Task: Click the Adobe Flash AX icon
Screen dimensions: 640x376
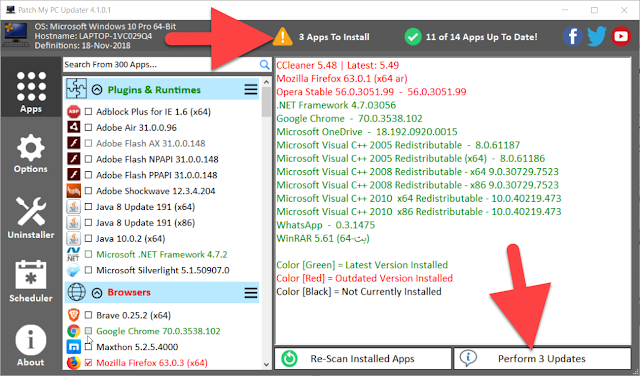Action: tap(73, 143)
